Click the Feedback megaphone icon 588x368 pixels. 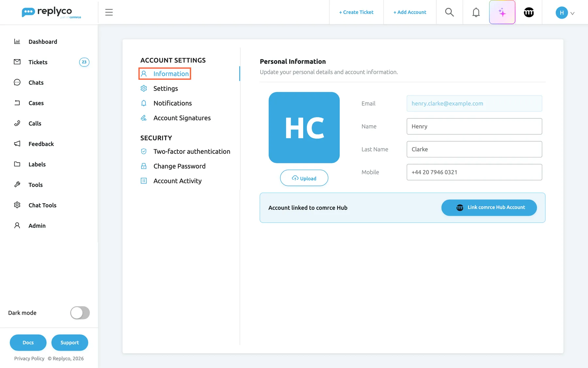pos(17,144)
